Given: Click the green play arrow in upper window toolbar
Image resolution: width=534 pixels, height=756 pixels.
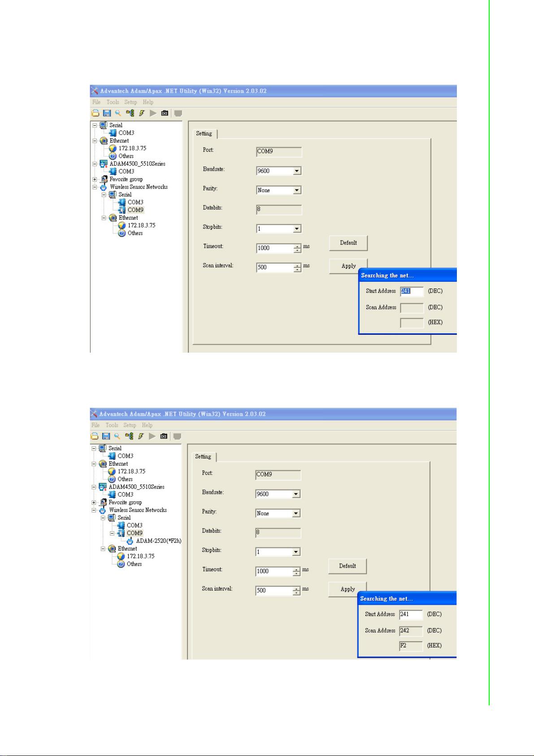Looking at the screenshot, I should pos(153,113).
